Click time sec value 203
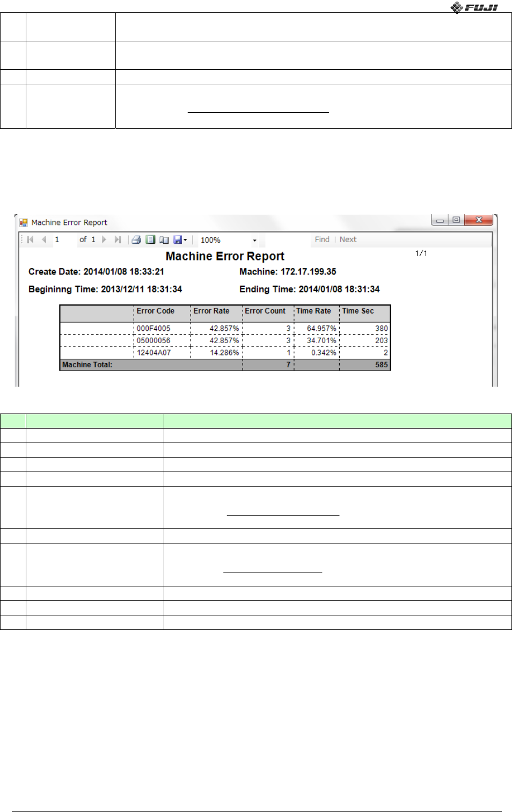The image size is (512, 812). [x=382, y=340]
